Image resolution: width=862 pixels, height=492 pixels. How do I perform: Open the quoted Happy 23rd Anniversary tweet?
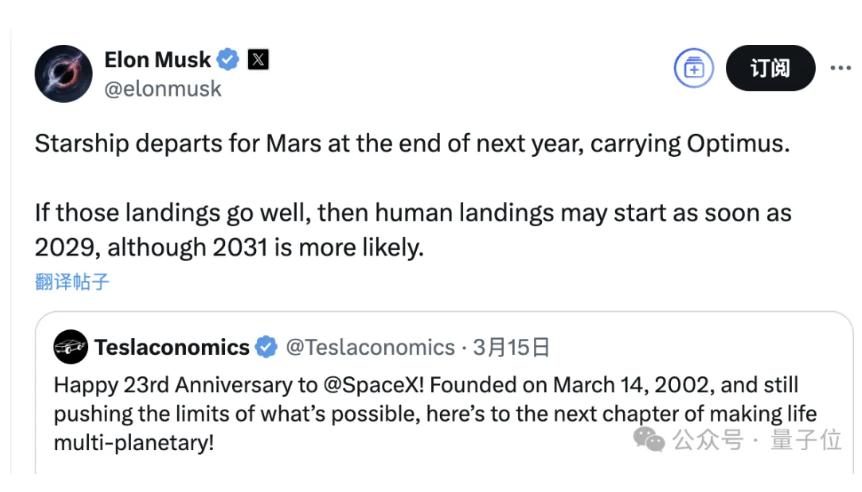click(444, 393)
